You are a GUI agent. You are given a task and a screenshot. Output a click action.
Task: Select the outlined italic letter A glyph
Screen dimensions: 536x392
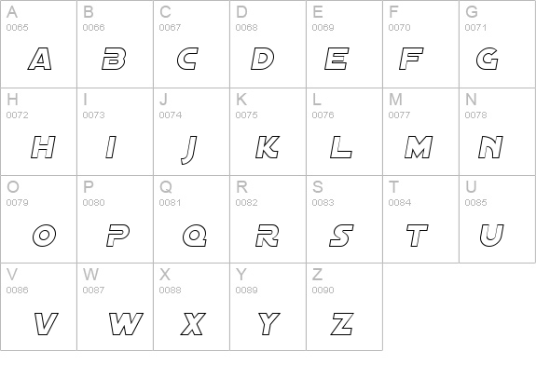(x=39, y=59)
